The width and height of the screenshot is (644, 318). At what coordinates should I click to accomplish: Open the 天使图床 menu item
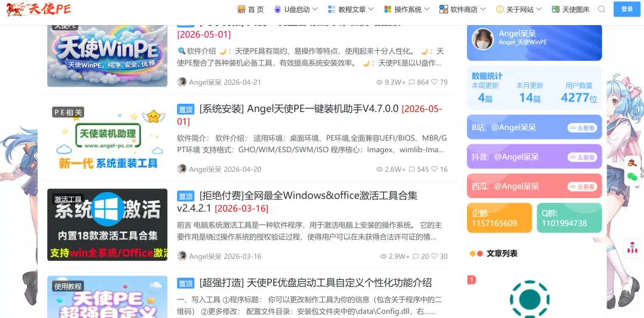569,9
